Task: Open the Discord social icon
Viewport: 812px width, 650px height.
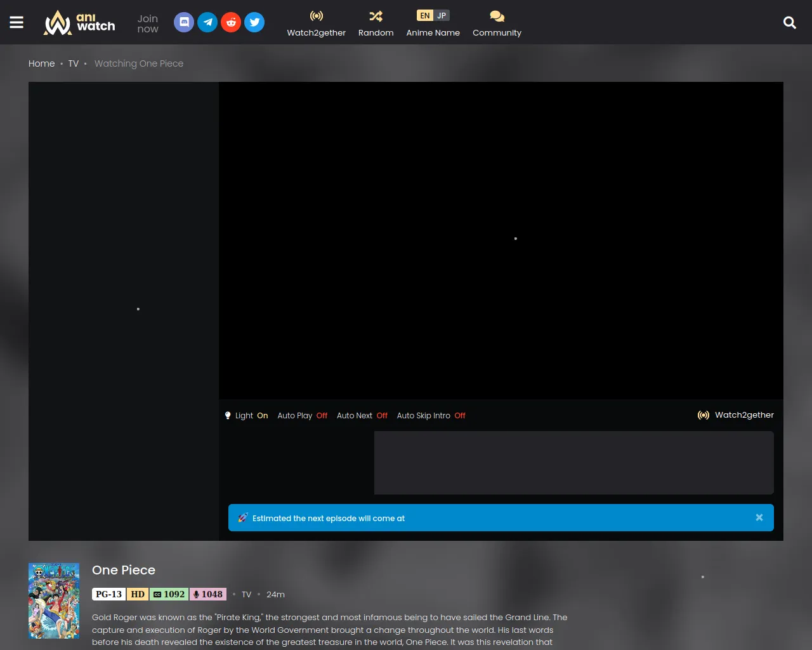Action: tap(184, 22)
